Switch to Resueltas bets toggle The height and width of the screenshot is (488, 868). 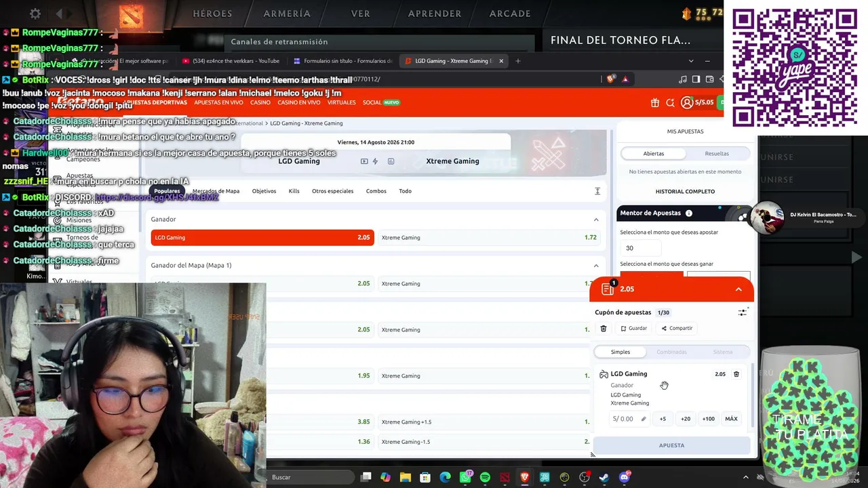click(x=717, y=154)
